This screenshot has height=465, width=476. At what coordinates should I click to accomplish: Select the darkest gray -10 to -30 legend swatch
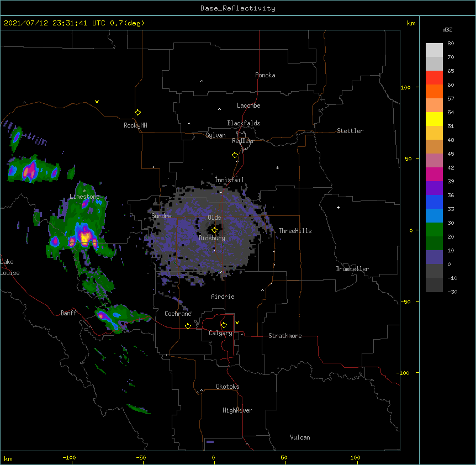tap(434, 285)
